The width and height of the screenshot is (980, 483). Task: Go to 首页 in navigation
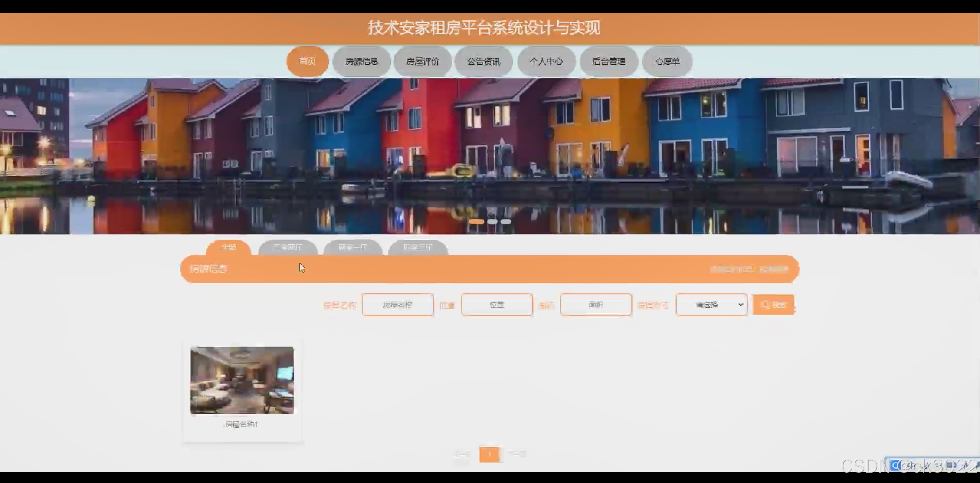(307, 61)
